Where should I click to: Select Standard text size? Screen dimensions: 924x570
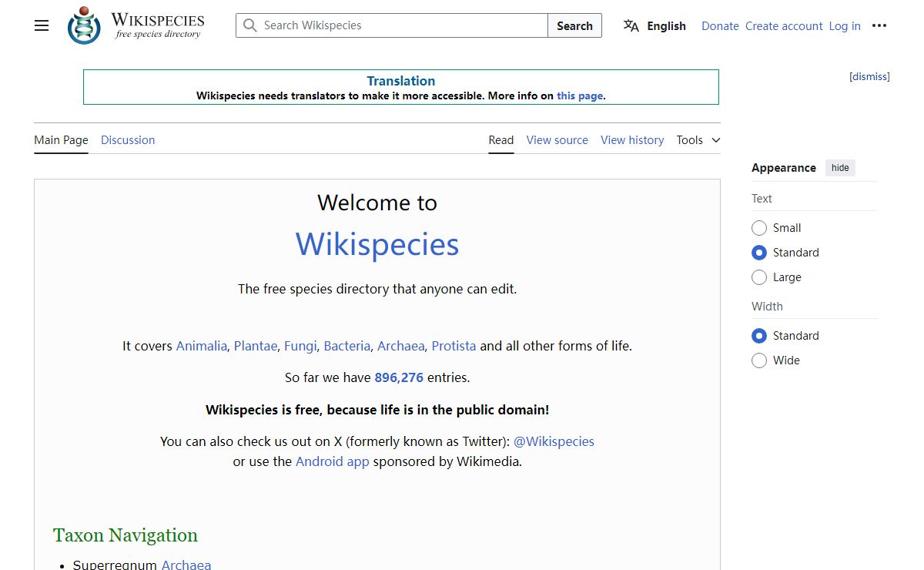tap(759, 253)
